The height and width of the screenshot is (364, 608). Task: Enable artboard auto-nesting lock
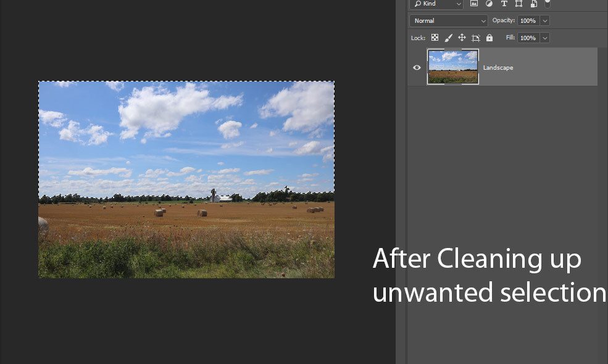click(475, 38)
